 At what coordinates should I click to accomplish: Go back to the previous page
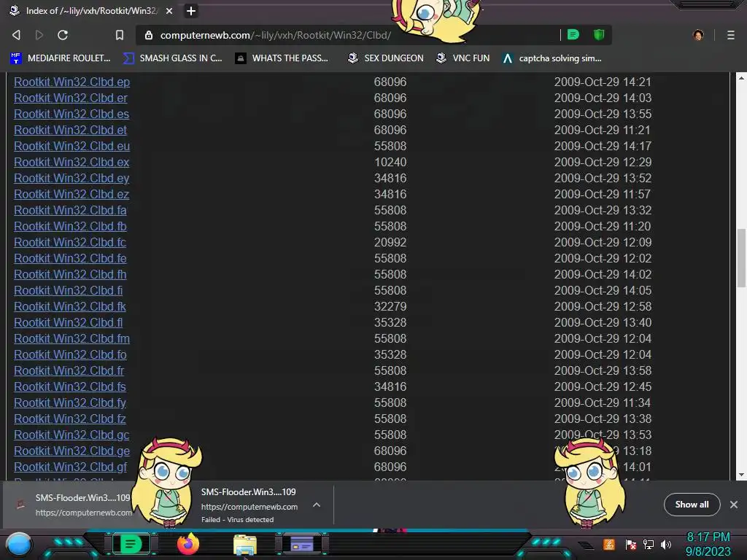pos(16,35)
